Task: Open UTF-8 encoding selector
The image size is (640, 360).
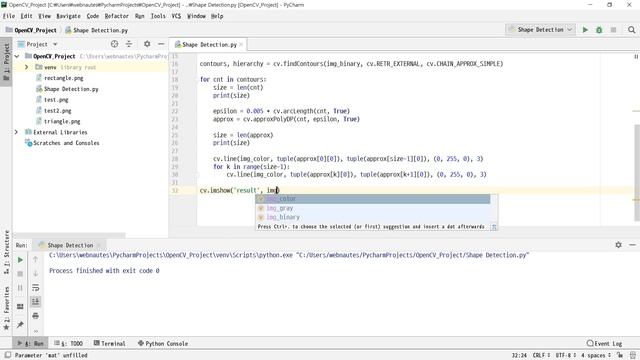Action: (565, 356)
